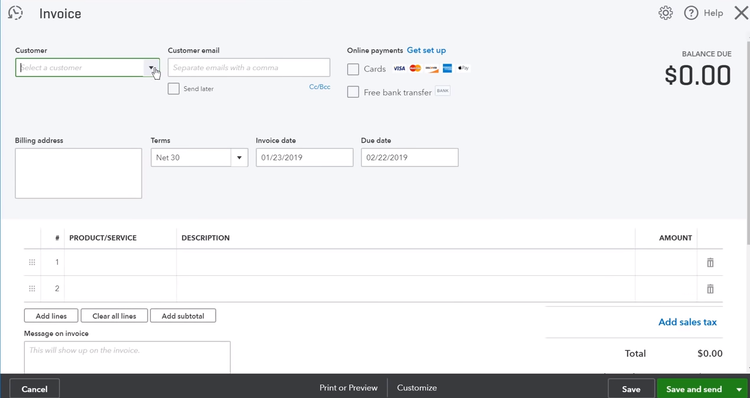Click the green Save and send button
The height and width of the screenshot is (398, 750).
694,389
